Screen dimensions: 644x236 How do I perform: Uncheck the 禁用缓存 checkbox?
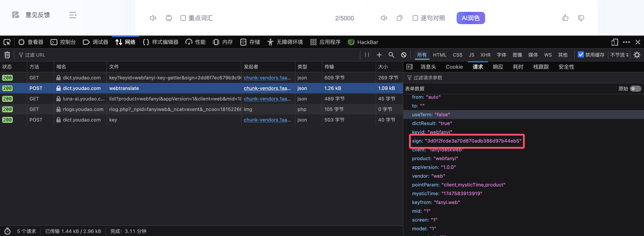(x=581, y=55)
